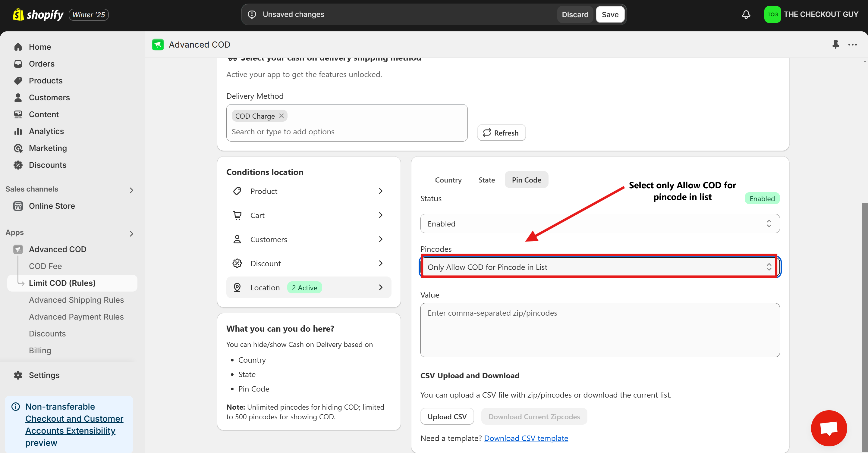Remove the COD Charge tag
The width and height of the screenshot is (868, 453).
click(281, 116)
